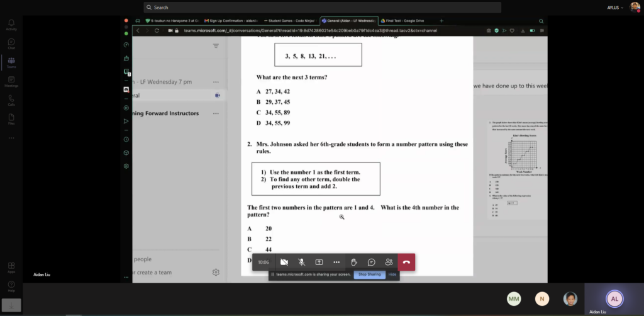Open the Discord icon in browser sidebar
Screen dimensions: 644x316
coord(126,89)
